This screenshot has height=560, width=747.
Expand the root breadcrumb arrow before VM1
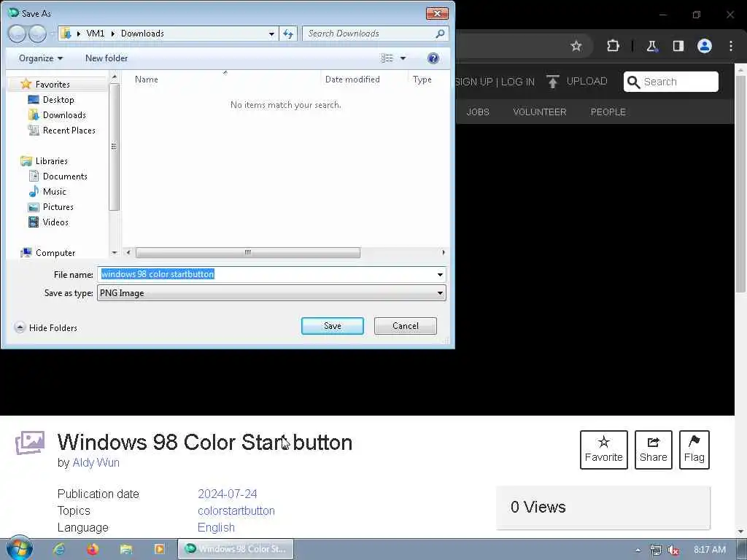pos(79,34)
